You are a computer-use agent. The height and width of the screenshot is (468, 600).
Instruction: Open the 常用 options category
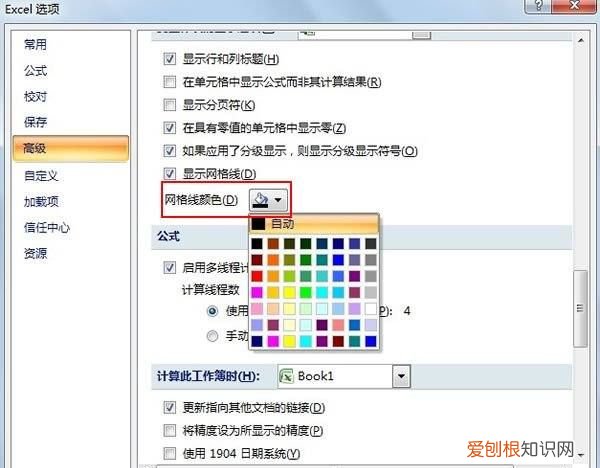pyautogui.click(x=35, y=45)
